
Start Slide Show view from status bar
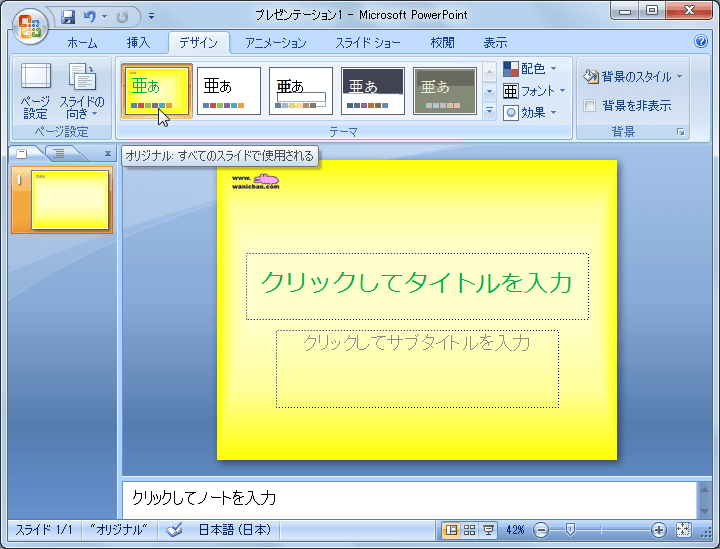(x=488, y=531)
